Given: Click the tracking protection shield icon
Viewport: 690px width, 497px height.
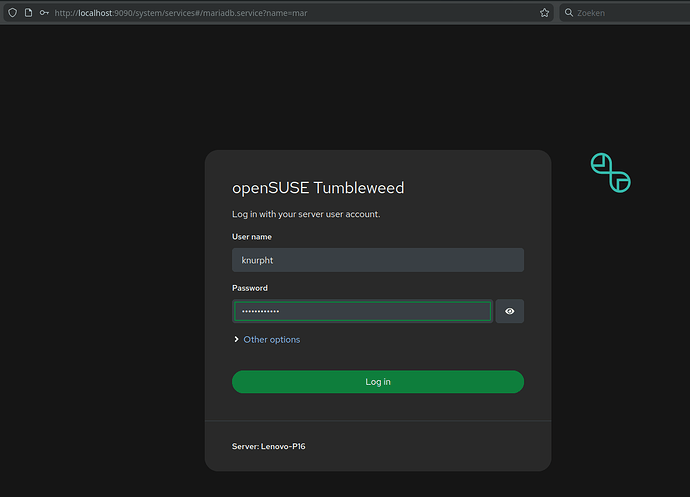Looking at the screenshot, I should pyautogui.click(x=12, y=13).
